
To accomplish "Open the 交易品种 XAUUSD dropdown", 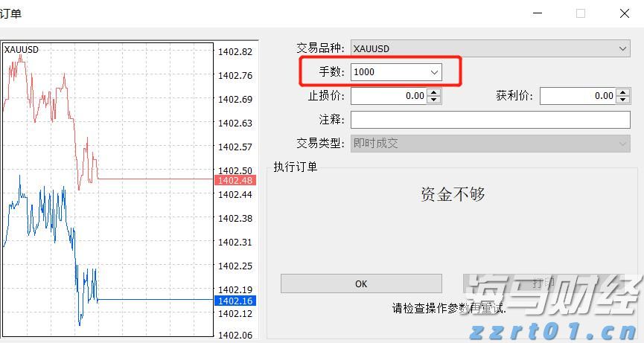I will pyautogui.click(x=490, y=48).
